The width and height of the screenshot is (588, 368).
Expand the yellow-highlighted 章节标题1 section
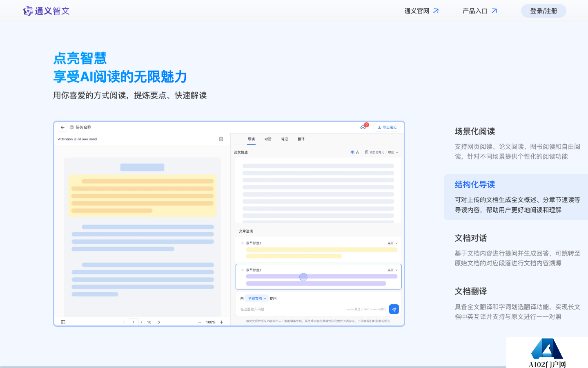point(392,243)
